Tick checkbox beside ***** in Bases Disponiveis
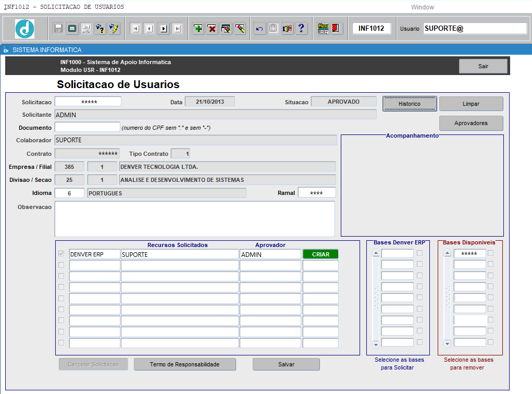This screenshot has width=532, height=394. click(491, 253)
